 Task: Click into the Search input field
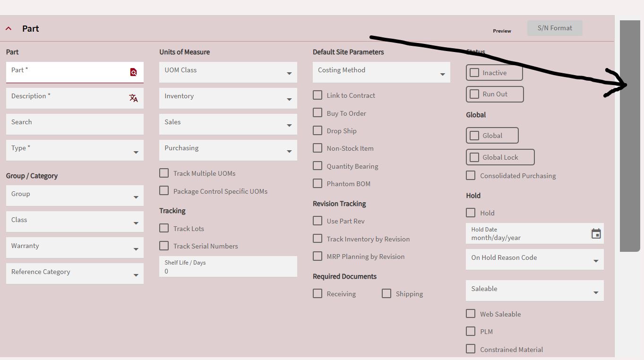coord(75,124)
